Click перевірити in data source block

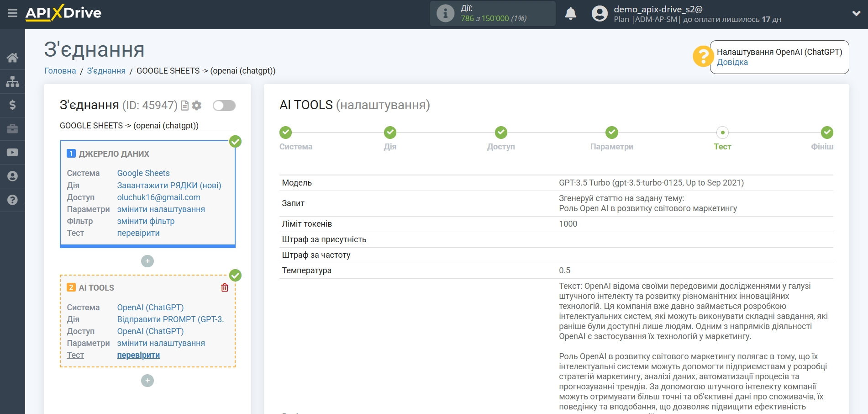tap(138, 233)
